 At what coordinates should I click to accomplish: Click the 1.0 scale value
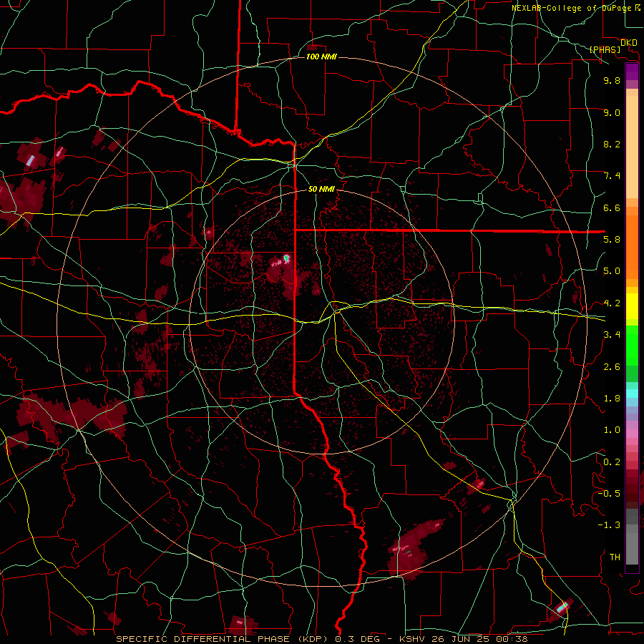[x=612, y=430]
